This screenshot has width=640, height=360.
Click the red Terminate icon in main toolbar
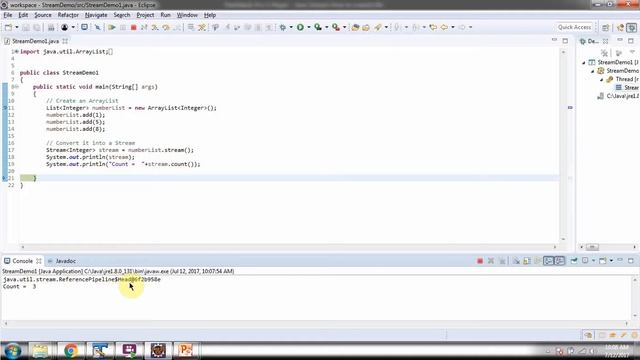133,27
